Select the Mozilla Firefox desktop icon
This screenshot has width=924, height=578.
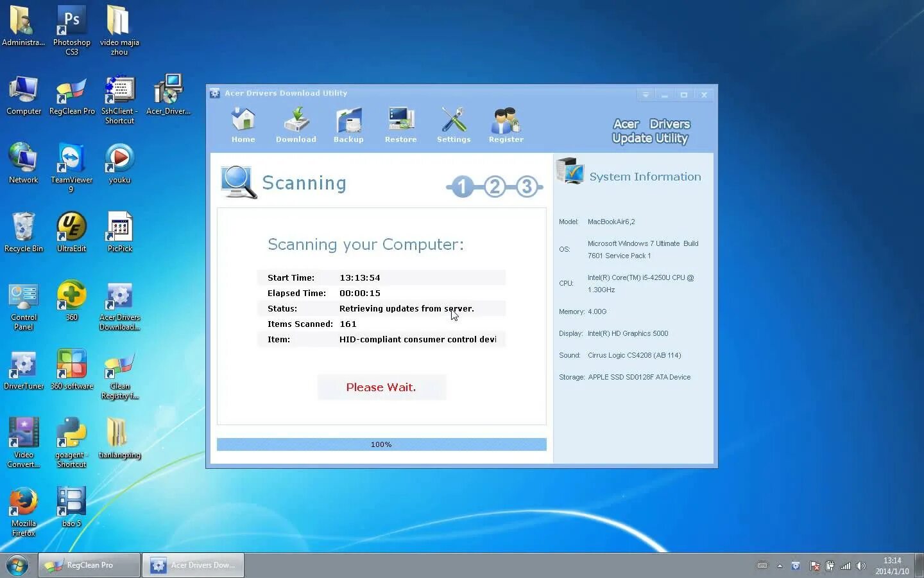point(24,512)
